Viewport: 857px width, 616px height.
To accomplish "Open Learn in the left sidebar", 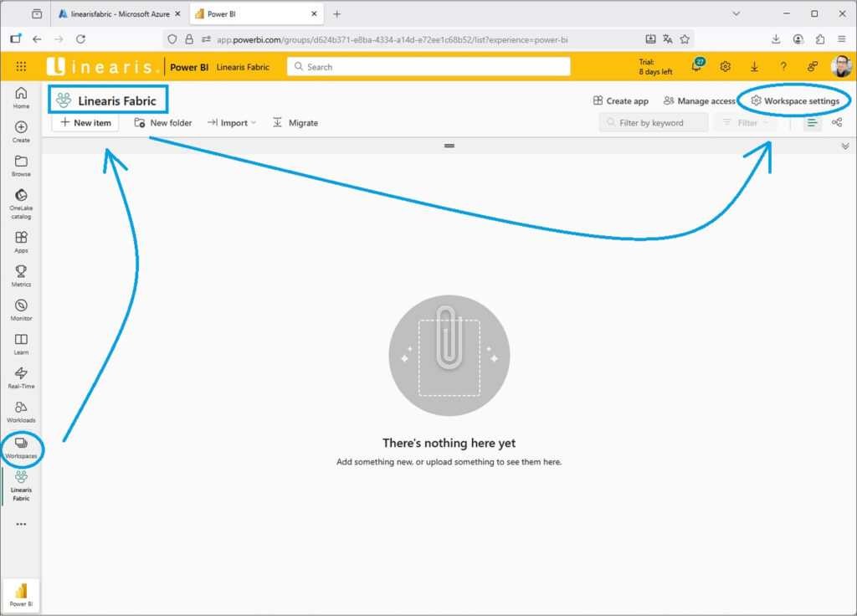I will point(21,344).
